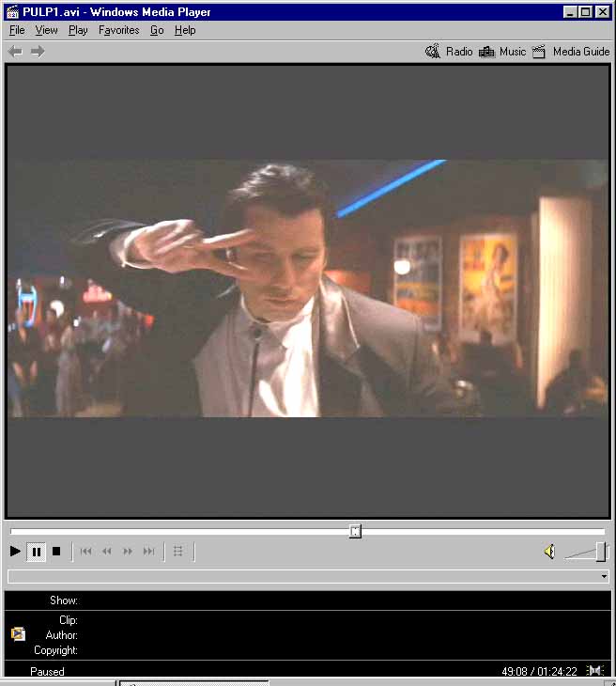Open the Media Guide link
The image size is (616, 686).
[x=571, y=52]
